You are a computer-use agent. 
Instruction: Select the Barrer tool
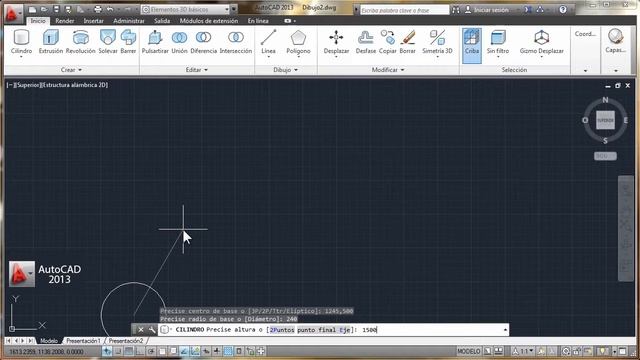point(128,42)
